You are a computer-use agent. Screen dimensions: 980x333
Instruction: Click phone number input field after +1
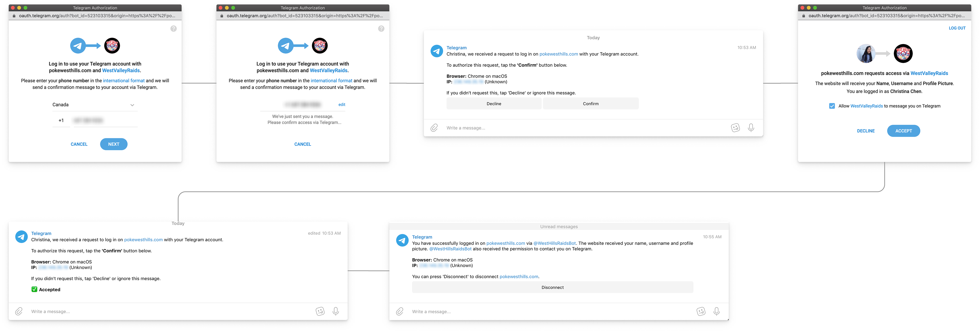(105, 120)
